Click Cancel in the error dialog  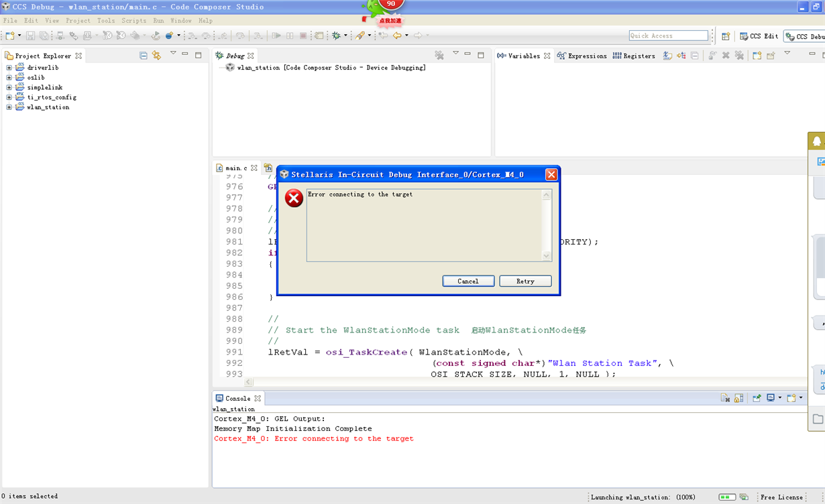click(468, 281)
